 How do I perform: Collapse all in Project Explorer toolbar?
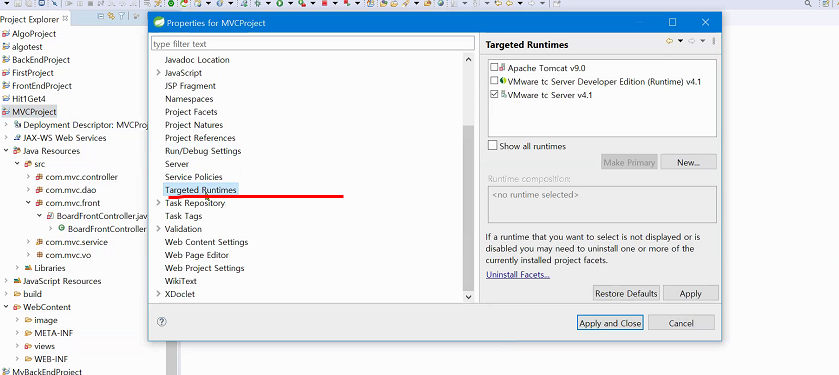(x=101, y=16)
